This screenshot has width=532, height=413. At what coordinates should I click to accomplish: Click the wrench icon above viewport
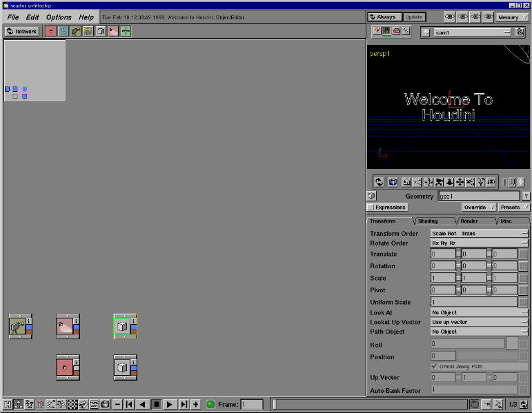(406, 31)
